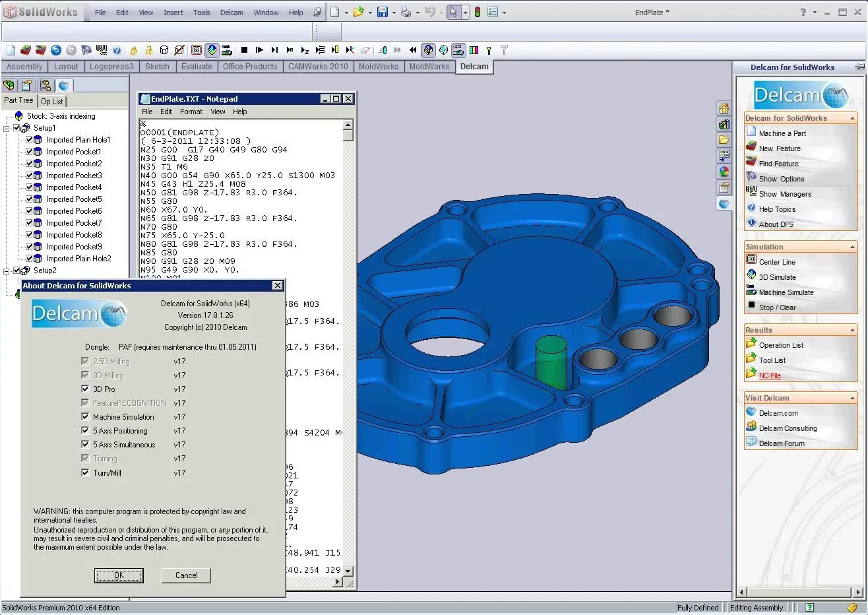The image size is (868, 615).
Task: Open the dropdown arrow beside the Open folder icon
Action: (x=370, y=13)
